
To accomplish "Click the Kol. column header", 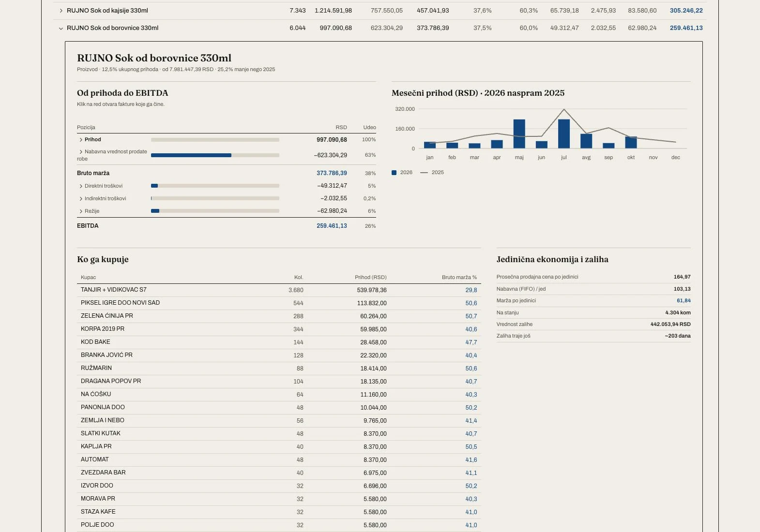I will point(299,278).
